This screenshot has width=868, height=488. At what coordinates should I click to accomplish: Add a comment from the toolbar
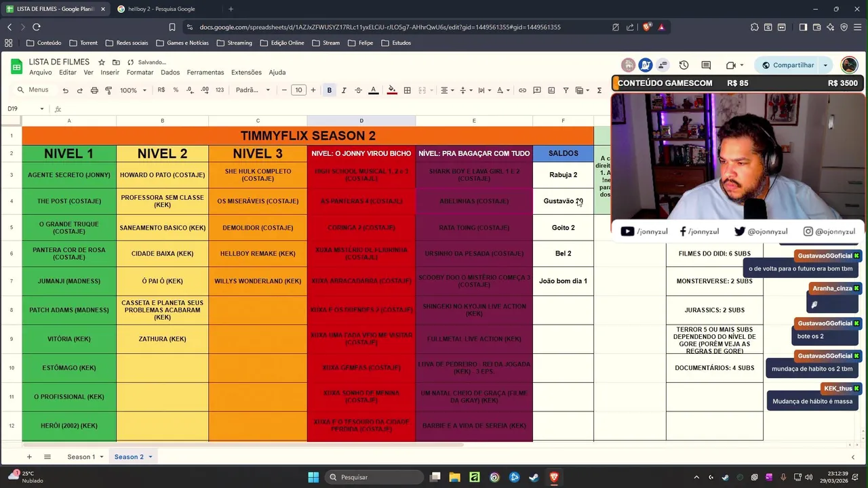(x=537, y=90)
